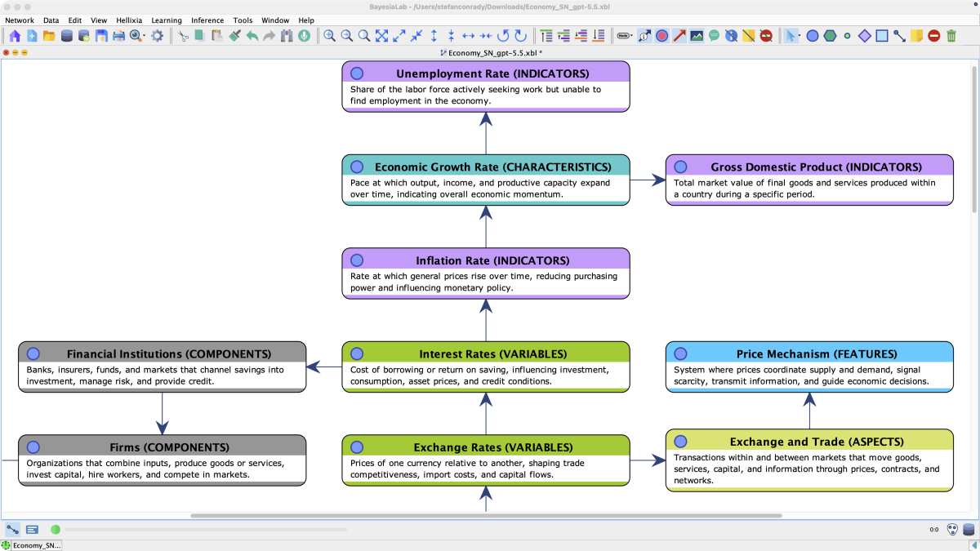The width and height of the screenshot is (980, 551).
Task: Toggle the crossed-out red stop indicator display
Action: tap(766, 36)
